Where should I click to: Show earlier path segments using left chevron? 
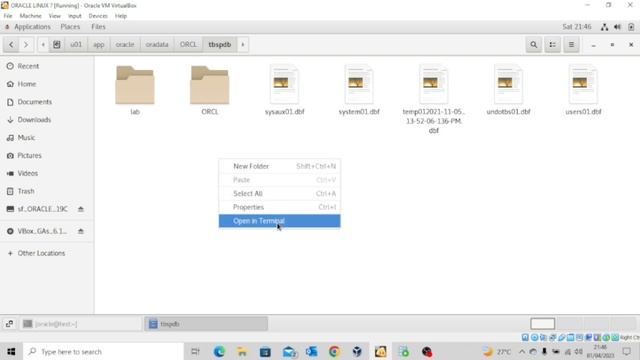43,44
